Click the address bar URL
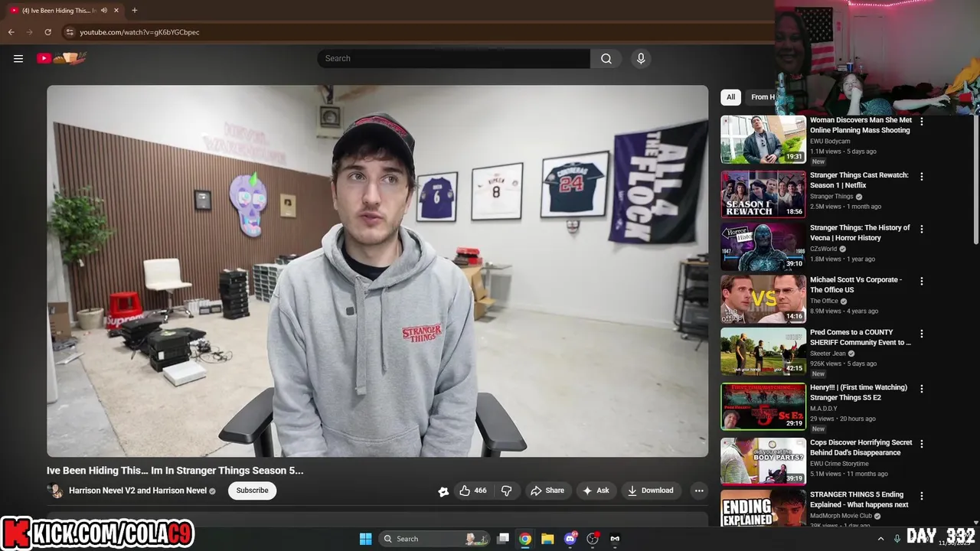The image size is (980, 551). pyautogui.click(x=139, y=32)
